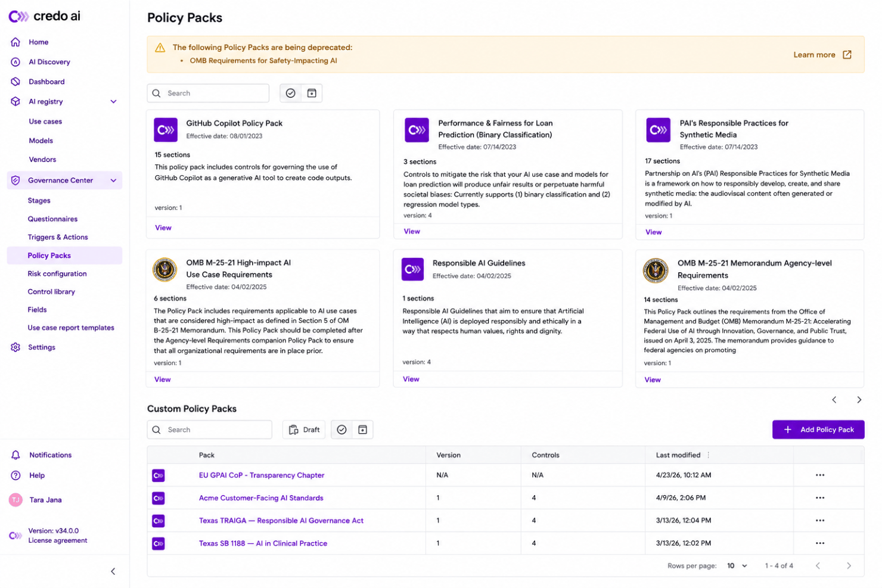Click the Governance Center shield icon
Viewport: 882px width, 588px height.
(15, 181)
